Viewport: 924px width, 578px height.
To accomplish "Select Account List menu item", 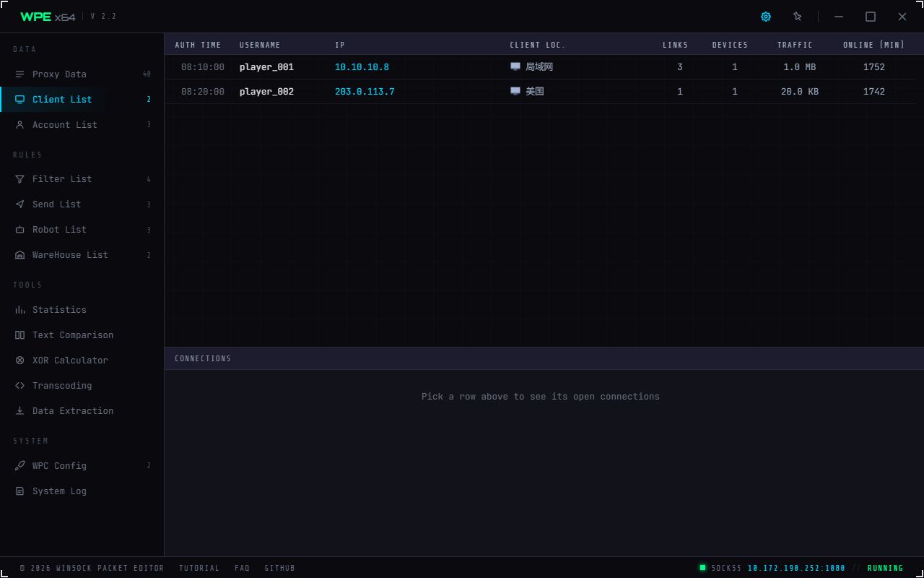I will click(x=82, y=125).
